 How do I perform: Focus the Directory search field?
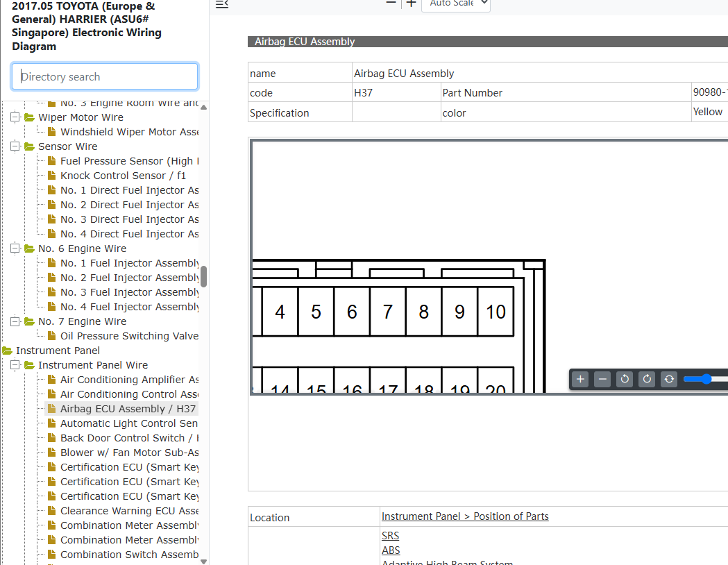[x=105, y=76]
